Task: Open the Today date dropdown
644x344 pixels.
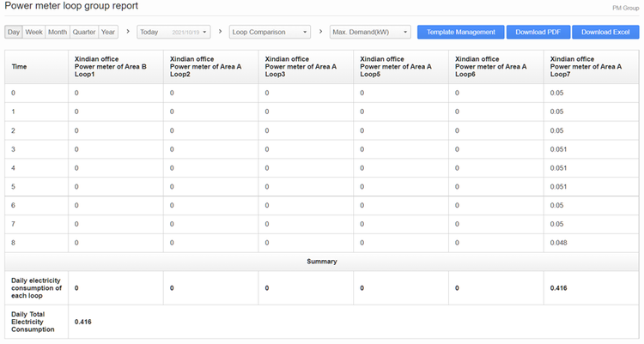Action: pyautogui.click(x=173, y=33)
